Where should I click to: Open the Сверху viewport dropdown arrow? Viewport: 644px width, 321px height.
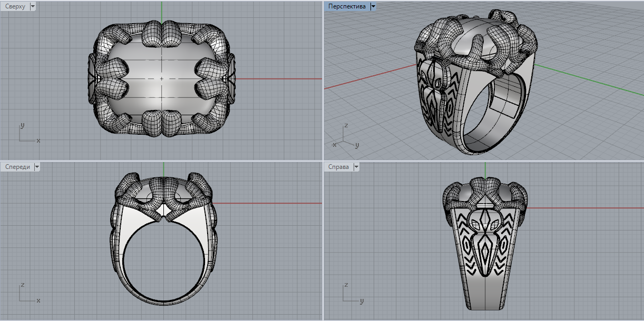tap(33, 6)
